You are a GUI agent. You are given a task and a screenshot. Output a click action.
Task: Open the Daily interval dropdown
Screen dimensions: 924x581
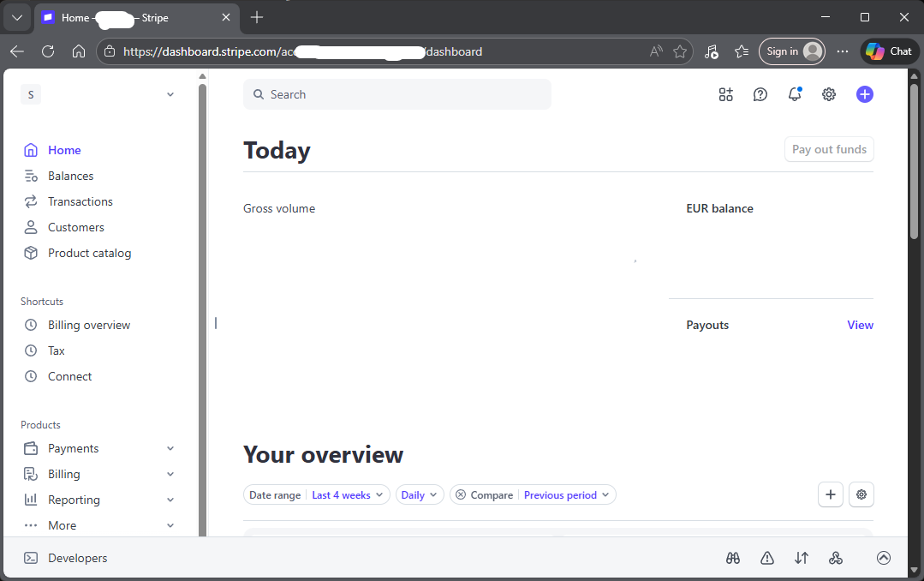tap(420, 494)
